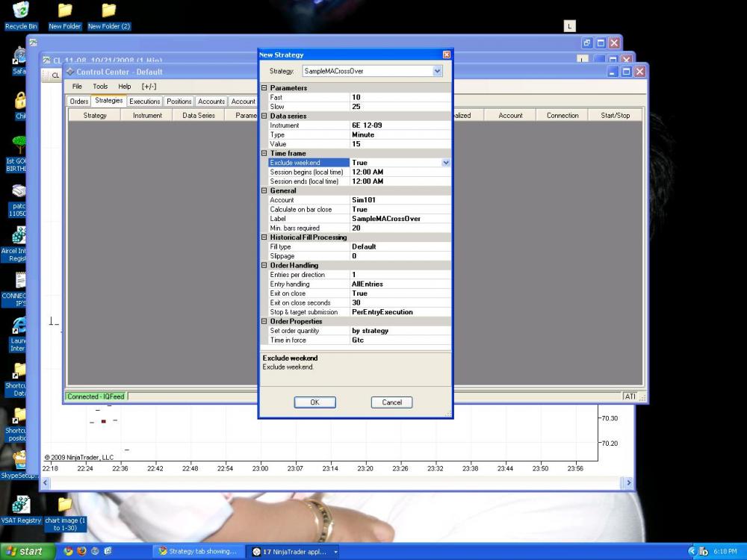Collapse the Parameters section
Screen dimensions: 747x560
click(x=264, y=87)
